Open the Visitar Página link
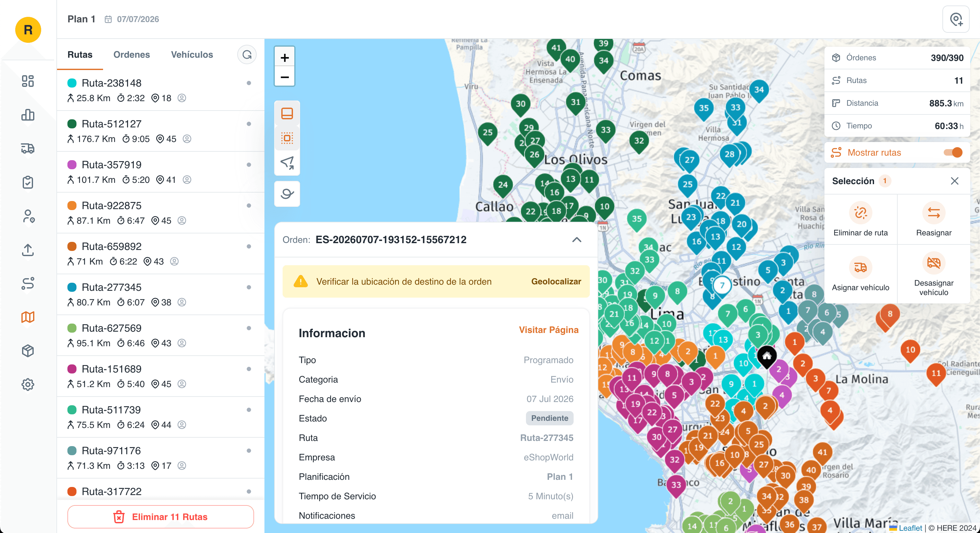980x533 pixels. (549, 330)
